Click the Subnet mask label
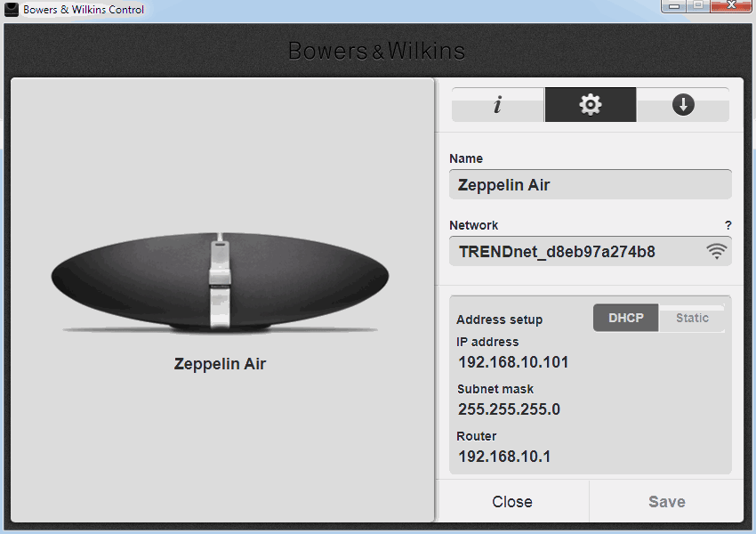 coord(495,389)
